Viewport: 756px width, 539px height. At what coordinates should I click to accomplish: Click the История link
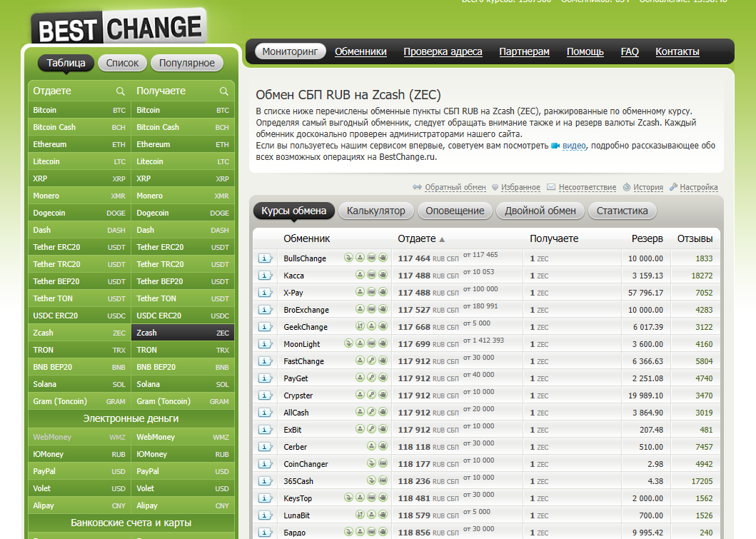click(x=648, y=187)
